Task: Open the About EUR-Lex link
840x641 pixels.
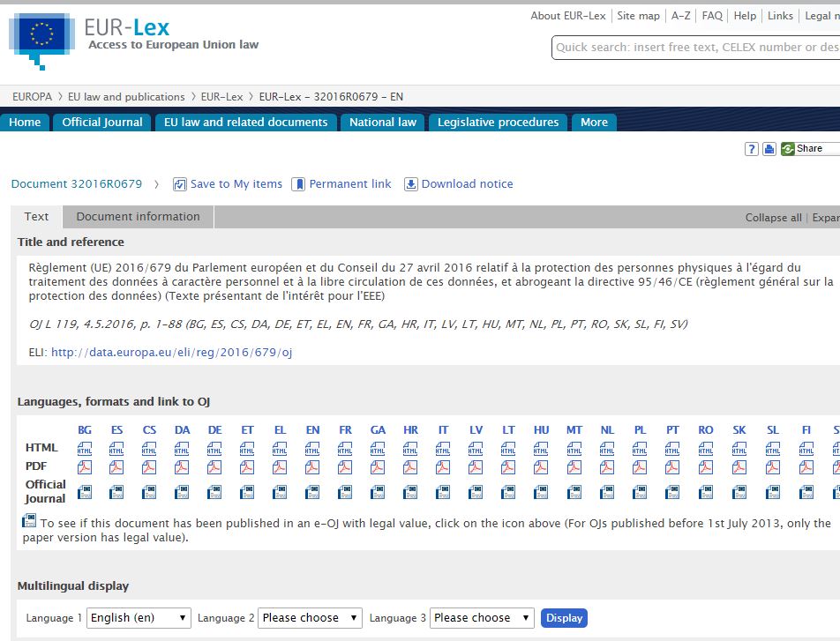Action: tap(568, 16)
